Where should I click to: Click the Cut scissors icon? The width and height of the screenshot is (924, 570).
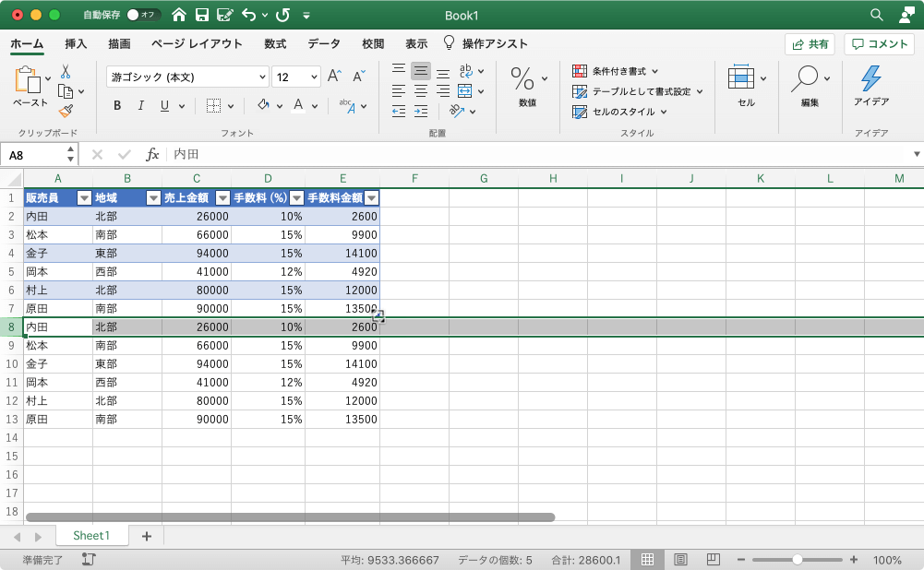point(66,71)
